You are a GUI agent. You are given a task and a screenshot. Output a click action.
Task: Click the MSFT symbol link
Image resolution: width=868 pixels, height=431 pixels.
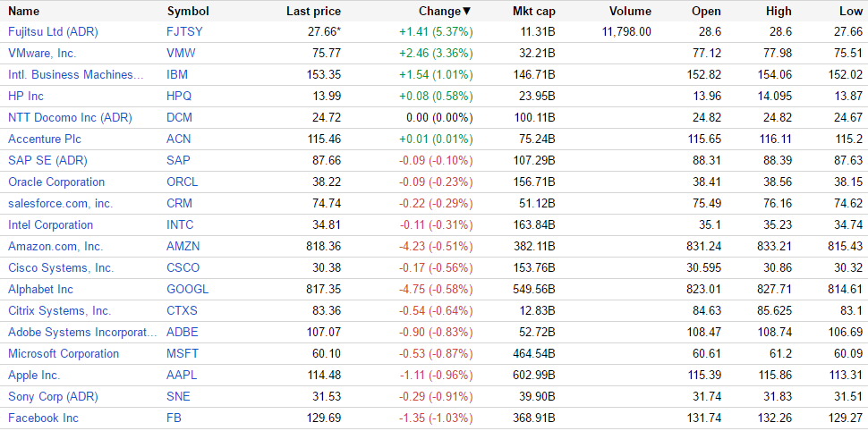(x=183, y=353)
